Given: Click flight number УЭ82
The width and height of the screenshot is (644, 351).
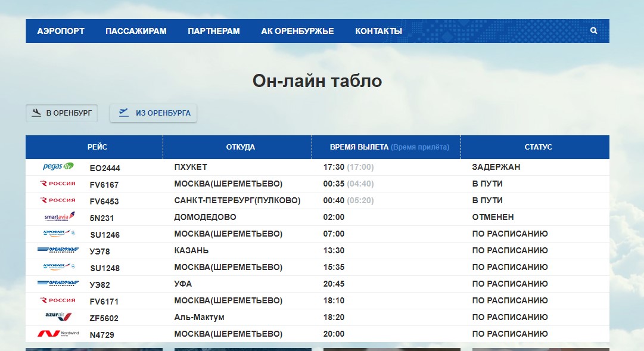Looking at the screenshot, I should (x=100, y=285).
